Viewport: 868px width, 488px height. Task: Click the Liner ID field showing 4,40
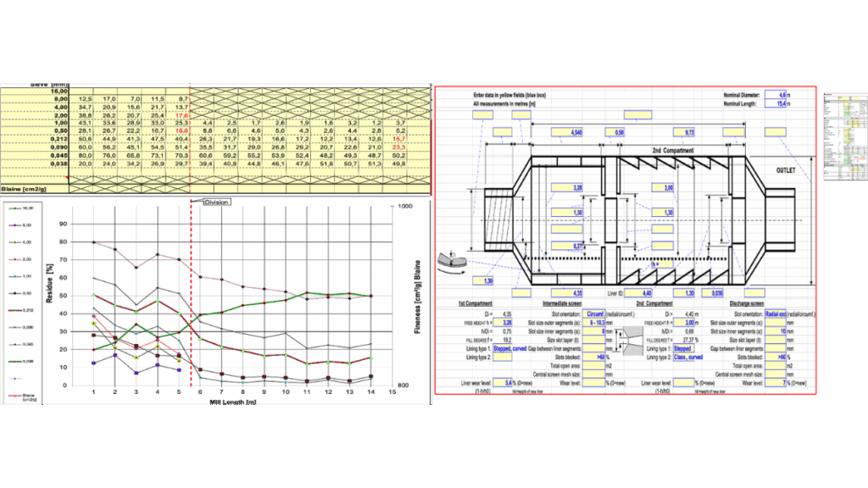(640, 292)
